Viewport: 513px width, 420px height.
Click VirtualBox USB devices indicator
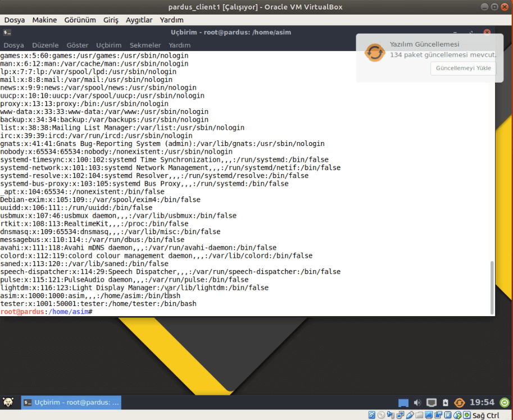point(410,415)
